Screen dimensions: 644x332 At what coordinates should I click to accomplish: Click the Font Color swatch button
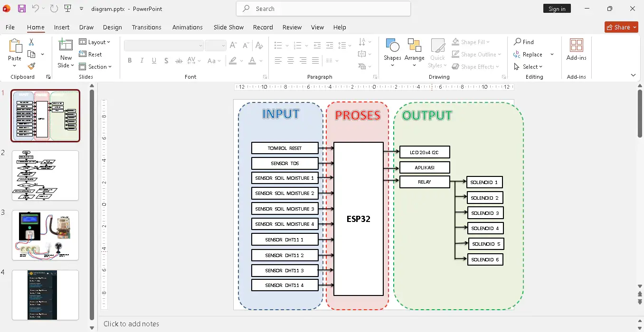[251, 61]
